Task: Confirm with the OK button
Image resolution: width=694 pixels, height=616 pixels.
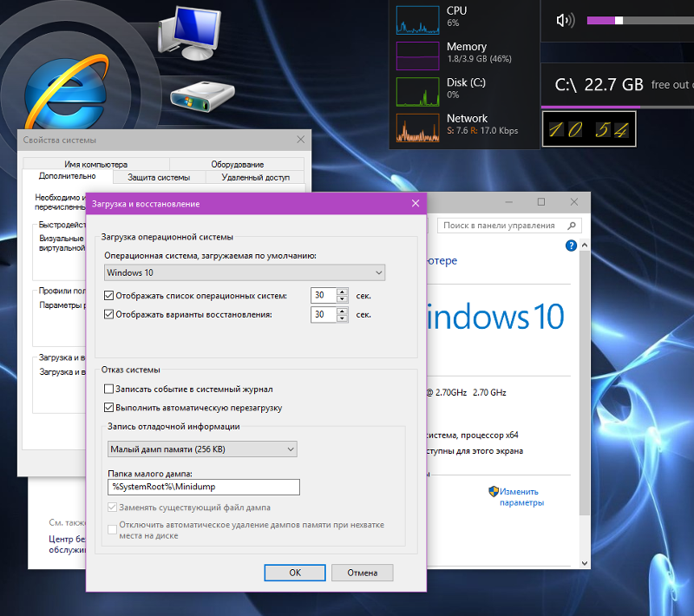Action: (x=295, y=573)
